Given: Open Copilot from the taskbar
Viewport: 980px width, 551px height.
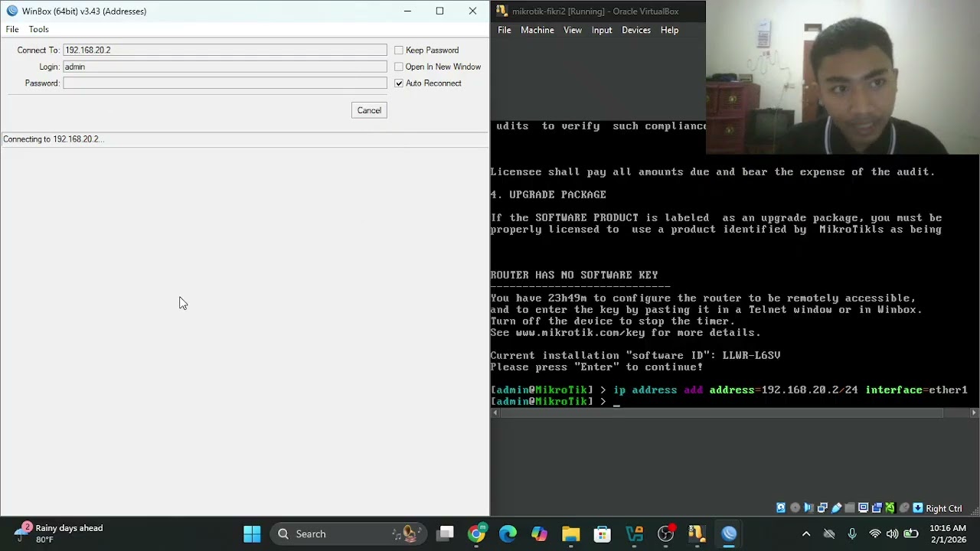Looking at the screenshot, I should pyautogui.click(x=539, y=533).
